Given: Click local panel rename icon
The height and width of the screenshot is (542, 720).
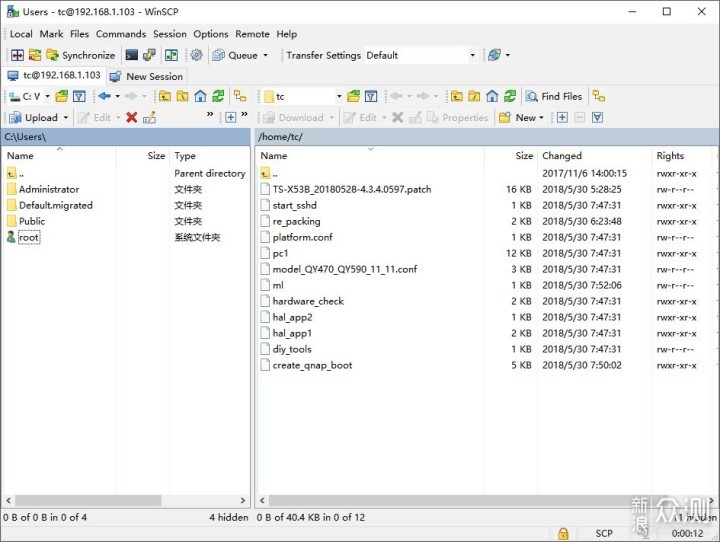Looking at the screenshot, I should point(149,118).
